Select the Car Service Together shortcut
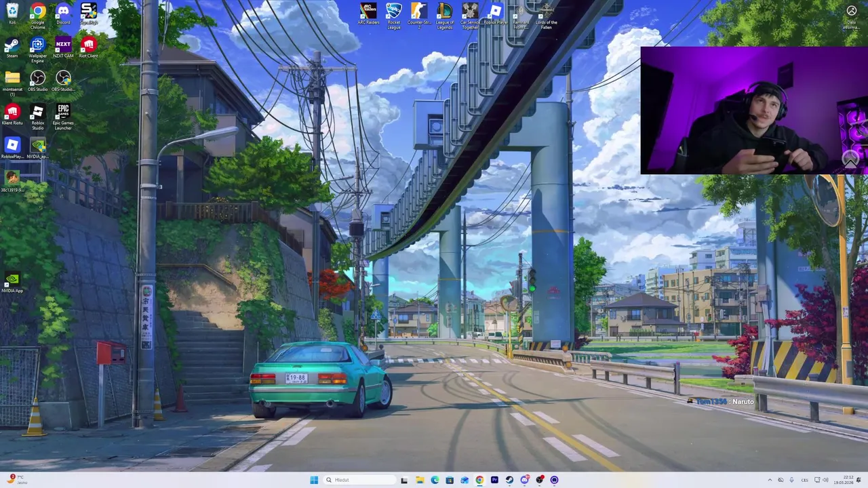This screenshot has height=488, width=868. point(470,16)
